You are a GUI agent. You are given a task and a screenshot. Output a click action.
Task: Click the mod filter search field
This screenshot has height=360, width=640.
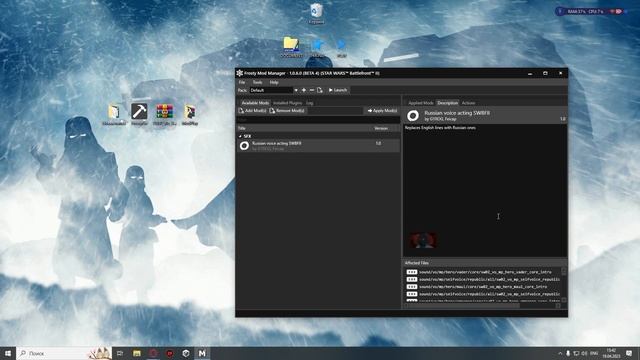coord(318,120)
